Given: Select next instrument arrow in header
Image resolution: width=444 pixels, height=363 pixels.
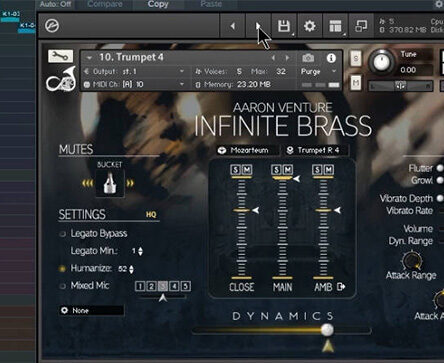Looking at the screenshot, I should coord(287,58).
